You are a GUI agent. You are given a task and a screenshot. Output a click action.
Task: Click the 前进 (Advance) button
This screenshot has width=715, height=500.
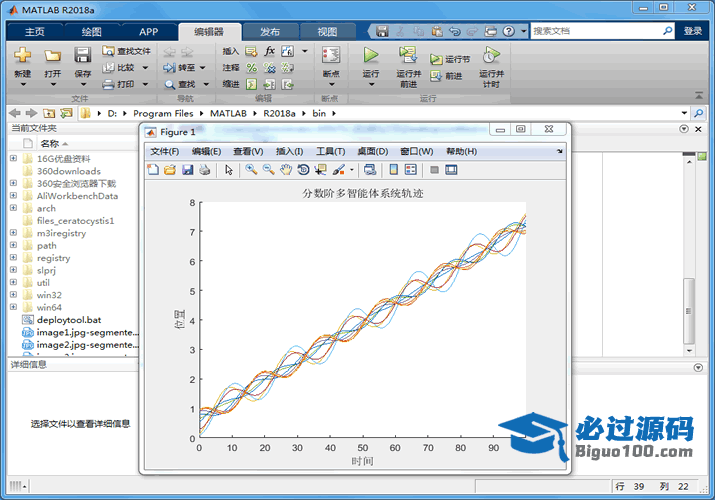point(446,76)
